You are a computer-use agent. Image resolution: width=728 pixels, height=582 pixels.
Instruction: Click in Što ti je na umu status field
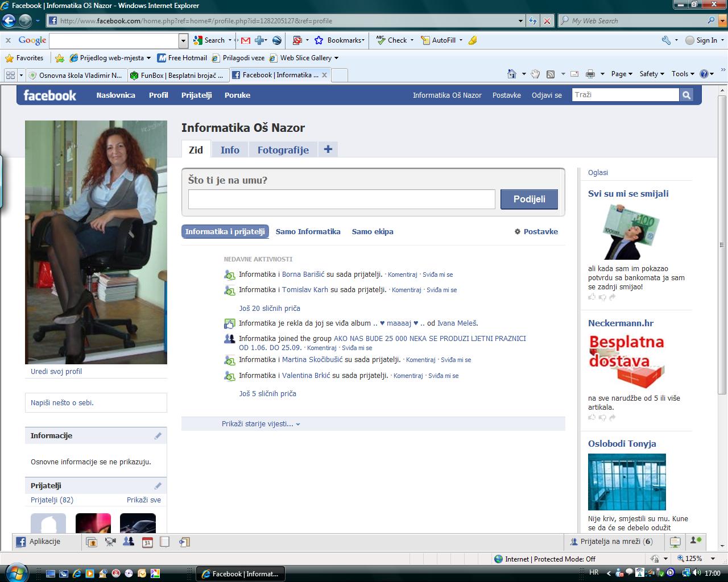pyautogui.click(x=342, y=199)
